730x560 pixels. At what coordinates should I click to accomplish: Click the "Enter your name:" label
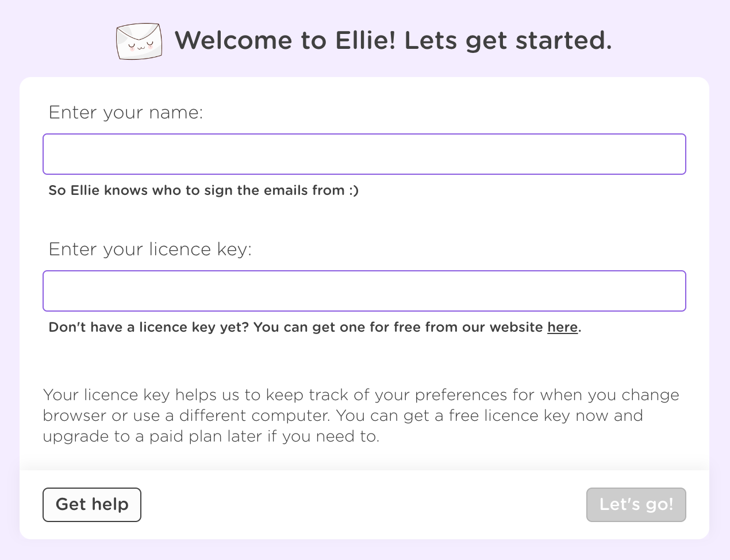tap(126, 112)
